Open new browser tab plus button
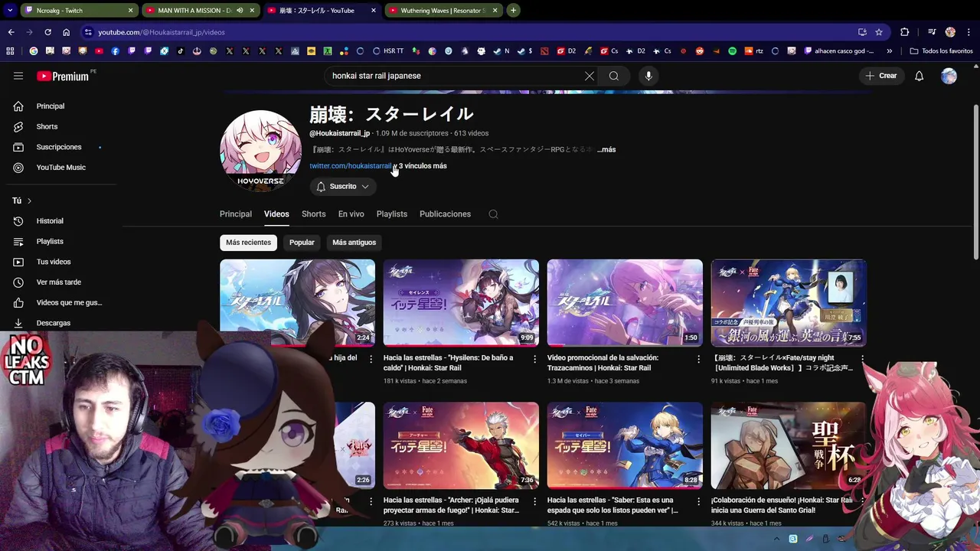 (x=513, y=11)
